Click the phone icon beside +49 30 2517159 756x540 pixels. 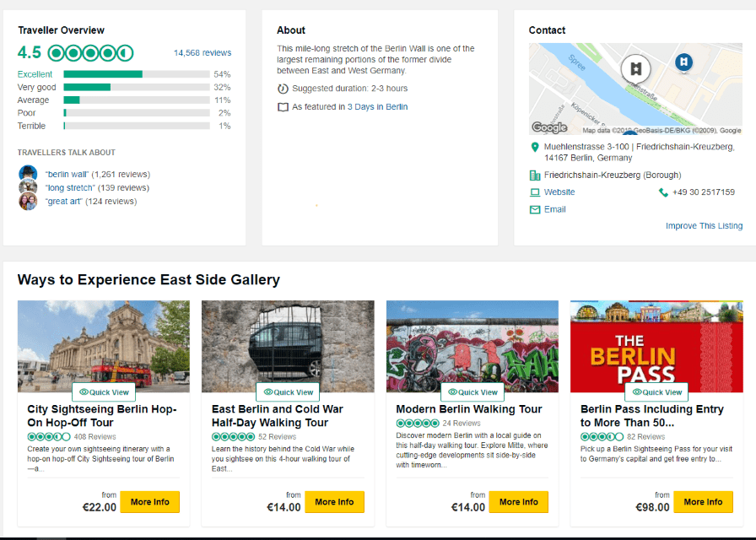click(x=663, y=192)
